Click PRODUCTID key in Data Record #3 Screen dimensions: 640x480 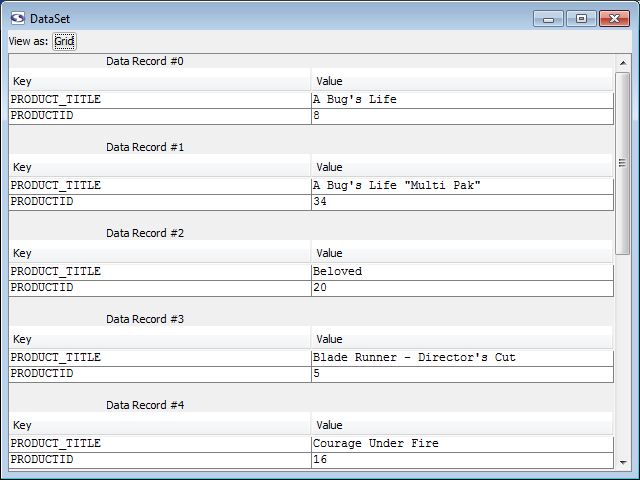160,374
